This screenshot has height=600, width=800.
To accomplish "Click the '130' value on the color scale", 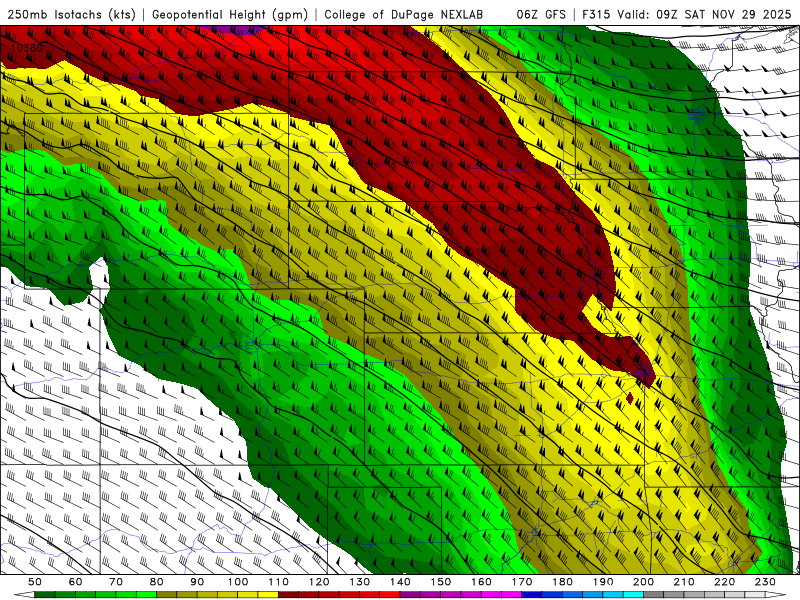I will point(360,582).
